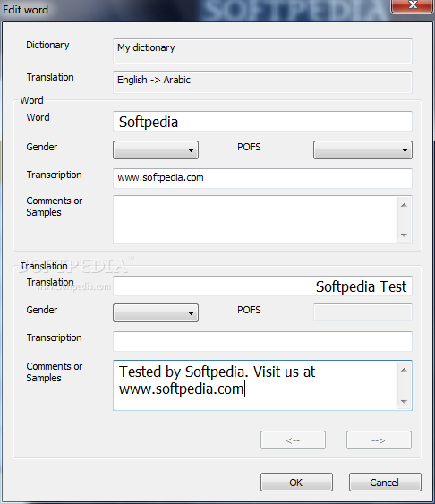Click the Translation field with Softpedia Test
Screen dimensions: 435x504
pyautogui.click(x=262, y=286)
